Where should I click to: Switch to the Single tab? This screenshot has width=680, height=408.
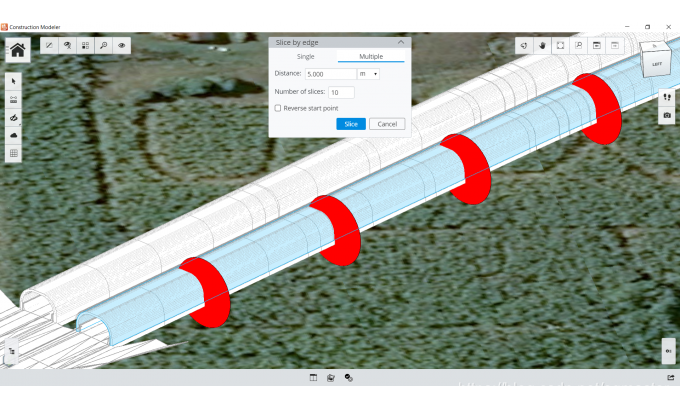point(305,56)
